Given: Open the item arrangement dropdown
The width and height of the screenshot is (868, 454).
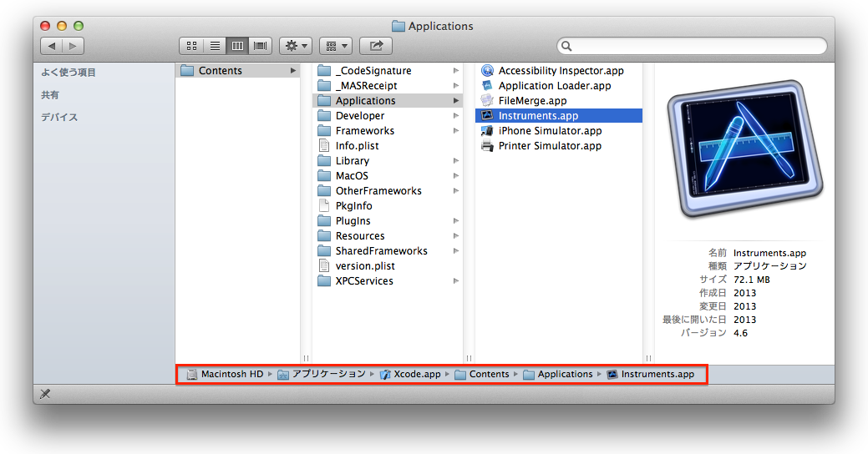Looking at the screenshot, I should pos(336,46).
